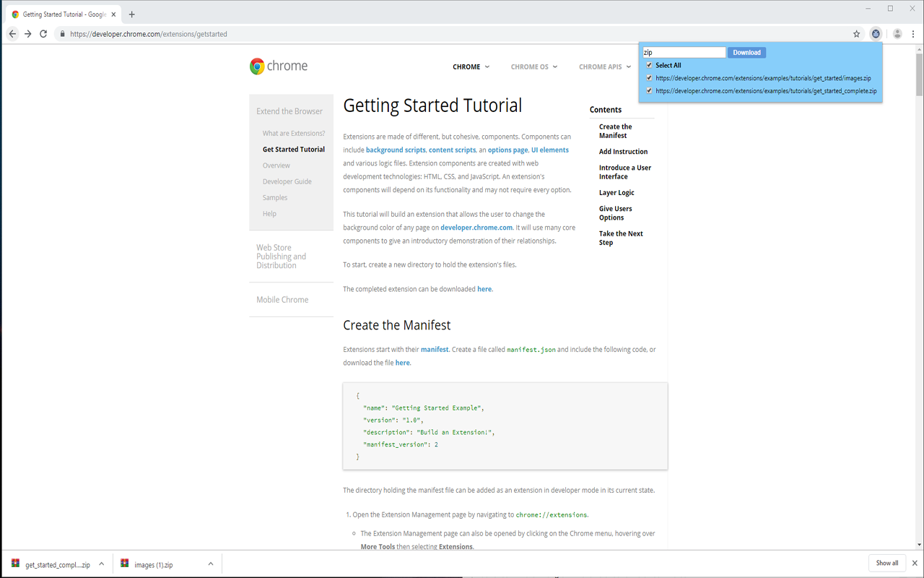Open Extend the Browser sidebar section
Screen dimensions: 924x578
click(x=289, y=111)
